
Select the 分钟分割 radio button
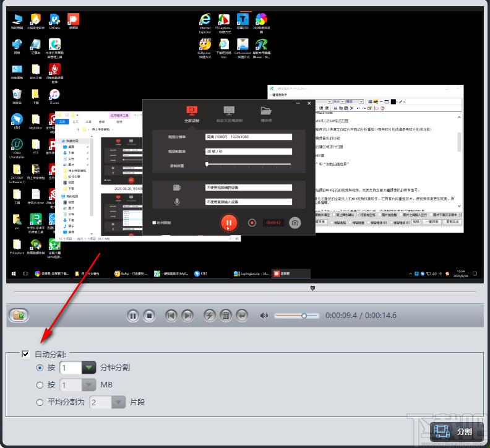[x=40, y=368]
